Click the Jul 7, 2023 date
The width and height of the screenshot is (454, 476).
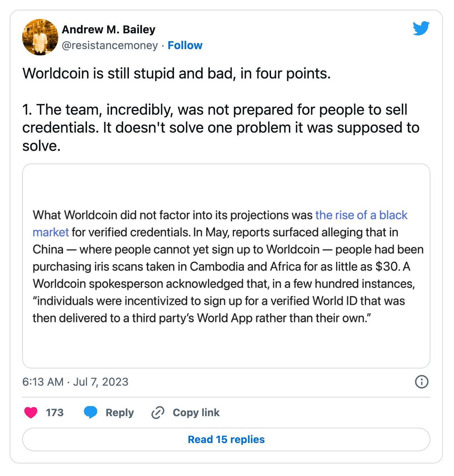tap(101, 382)
